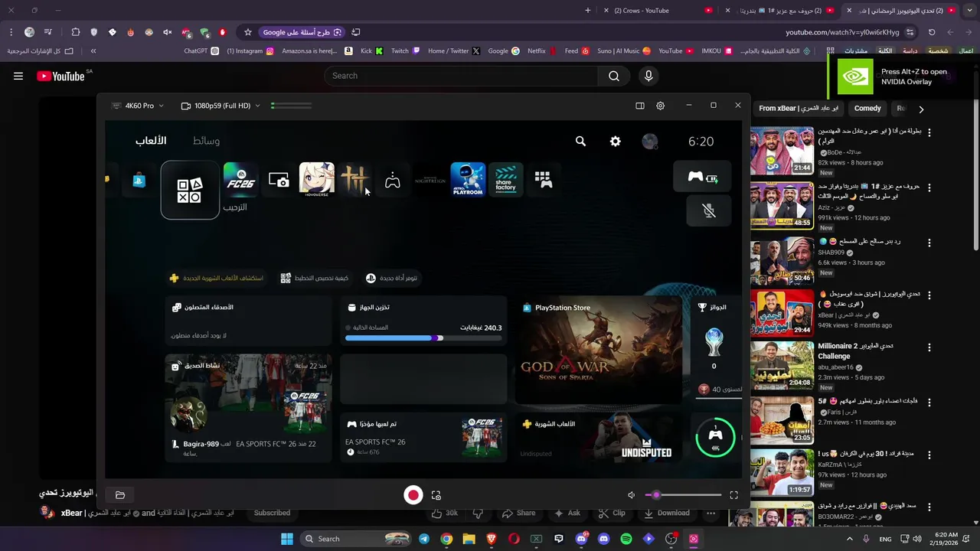
Task: Click the PS5 home search magnifier
Action: tap(580, 142)
